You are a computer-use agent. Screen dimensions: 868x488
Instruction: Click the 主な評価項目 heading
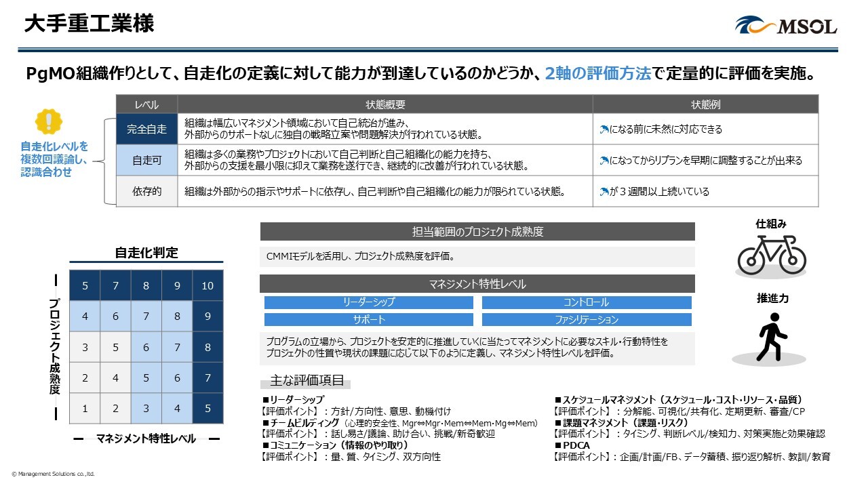307,380
